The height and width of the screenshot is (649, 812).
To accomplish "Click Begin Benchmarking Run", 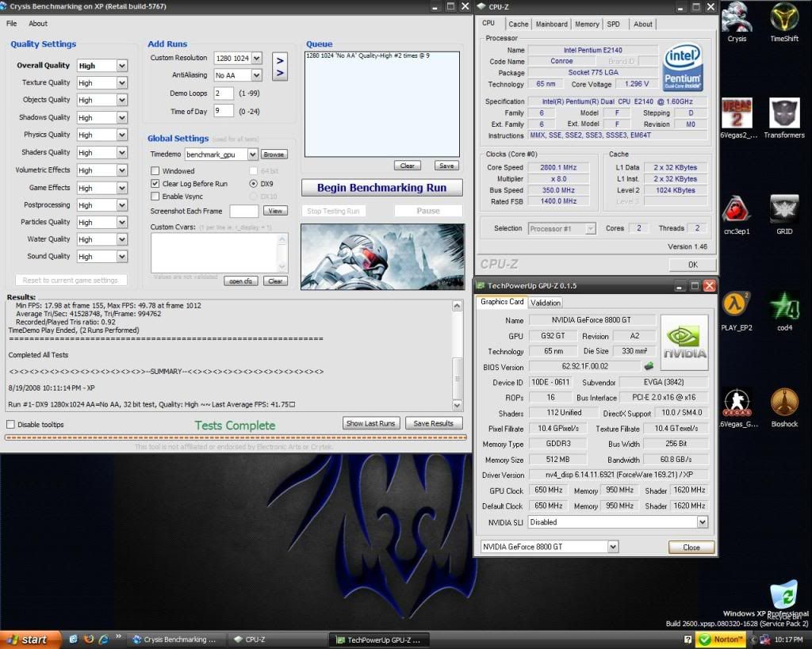I will pyautogui.click(x=382, y=188).
